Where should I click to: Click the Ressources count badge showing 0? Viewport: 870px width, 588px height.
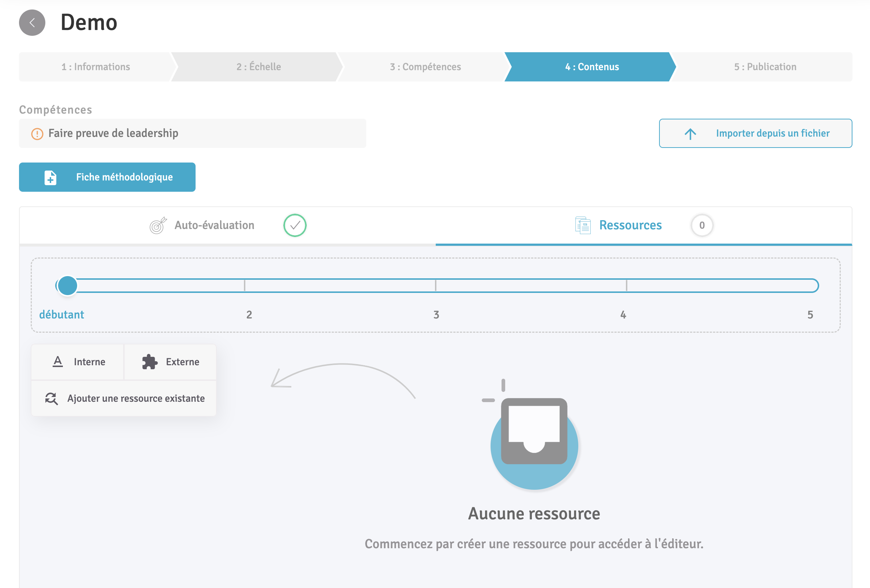click(701, 226)
